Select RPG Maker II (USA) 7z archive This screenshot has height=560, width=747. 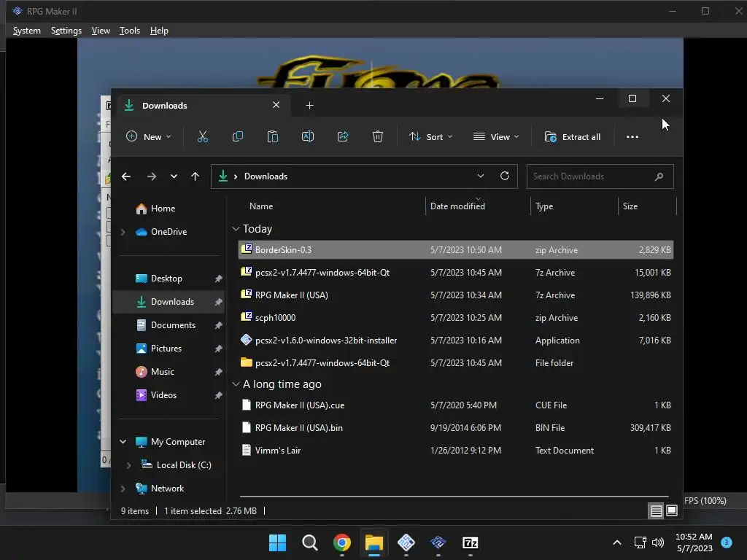[x=456, y=295]
